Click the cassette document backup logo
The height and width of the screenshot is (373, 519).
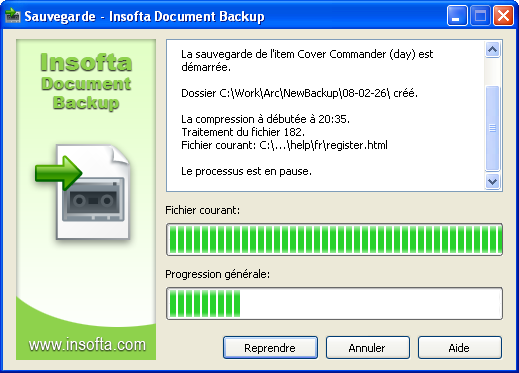[83, 192]
